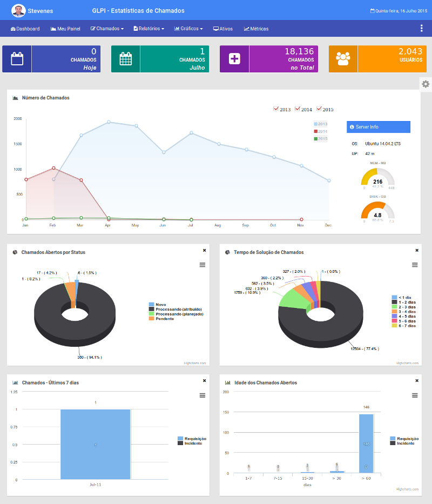
Task: Open chart menu for Idade dos Chamados Abertos
Action: coord(415,395)
